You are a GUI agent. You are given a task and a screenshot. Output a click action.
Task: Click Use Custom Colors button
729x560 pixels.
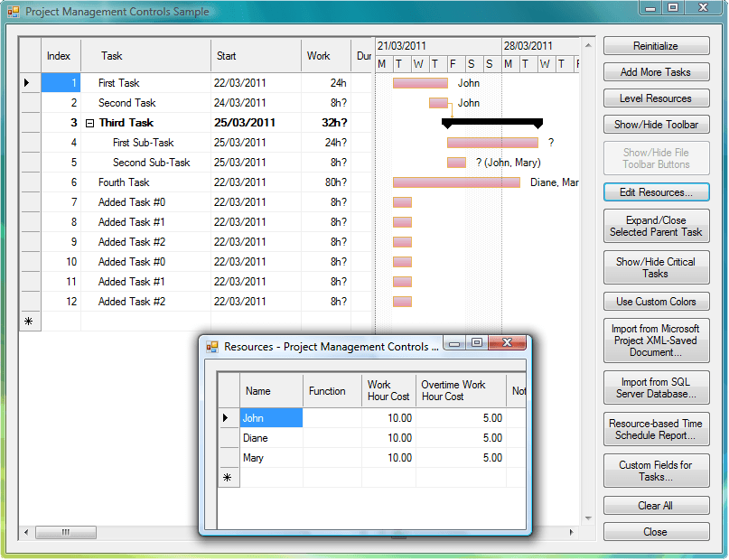(x=656, y=302)
